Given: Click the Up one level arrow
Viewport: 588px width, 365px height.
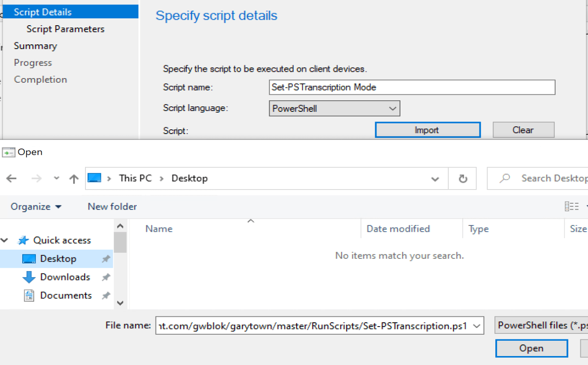Looking at the screenshot, I should [x=74, y=179].
